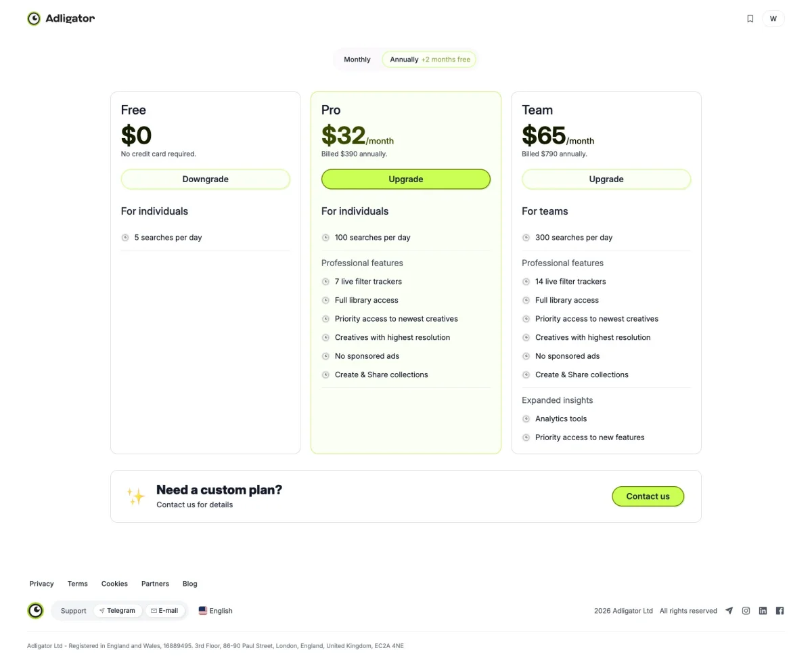
Task: Open the W account avatar menu
Action: click(773, 18)
